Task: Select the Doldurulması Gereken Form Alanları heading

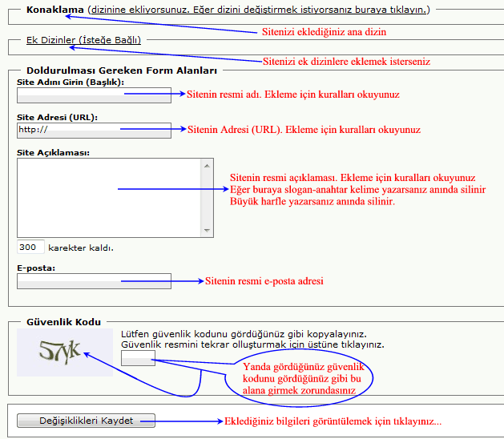Action: coord(122,70)
